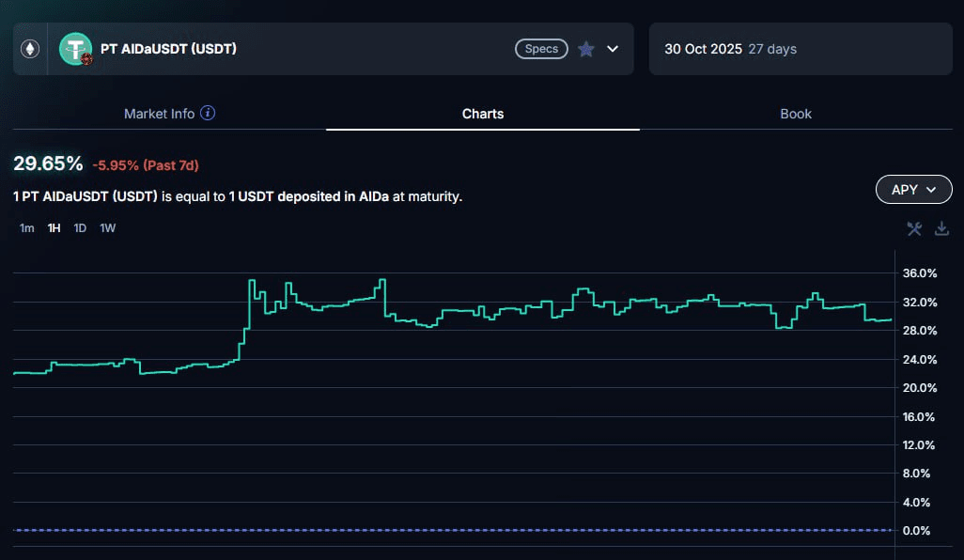Select the 1W chart interval
Screen dimensions: 964x560
pos(108,228)
